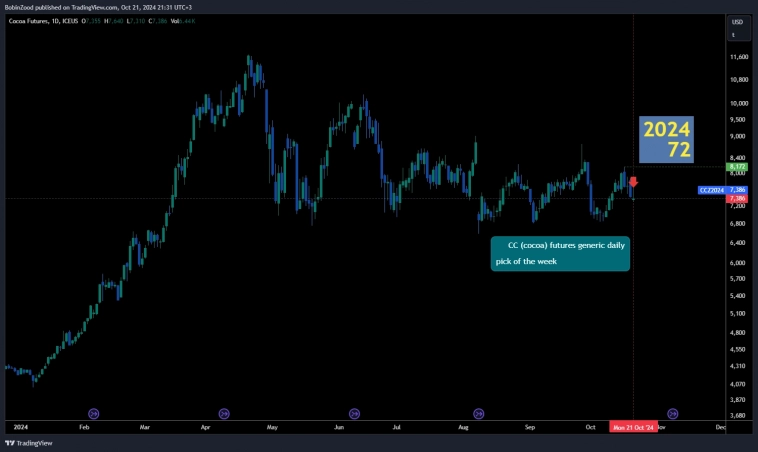The height and width of the screenshot is (452, 758).
Task: Open the USD currency selector
Action: pos(737,22)
